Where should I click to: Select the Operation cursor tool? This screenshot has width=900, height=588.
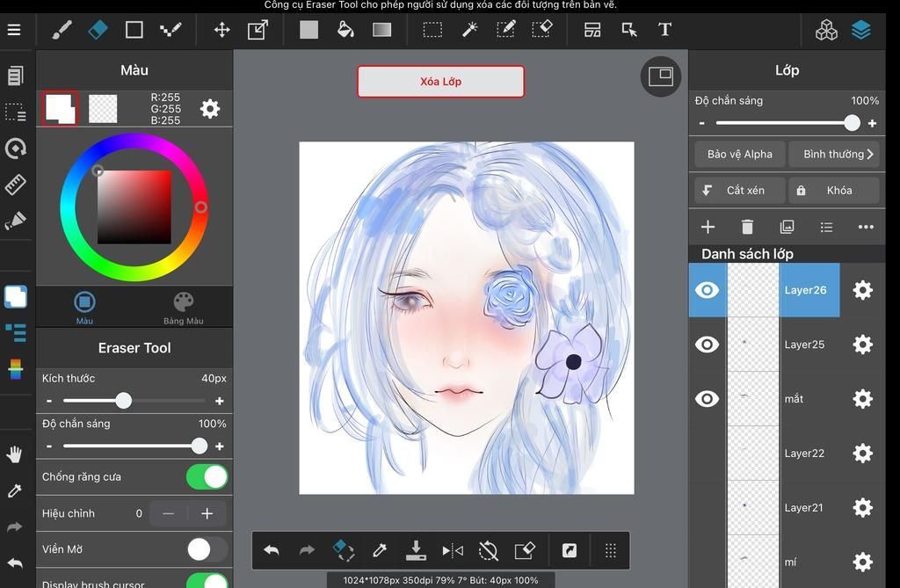pos(629,30)
